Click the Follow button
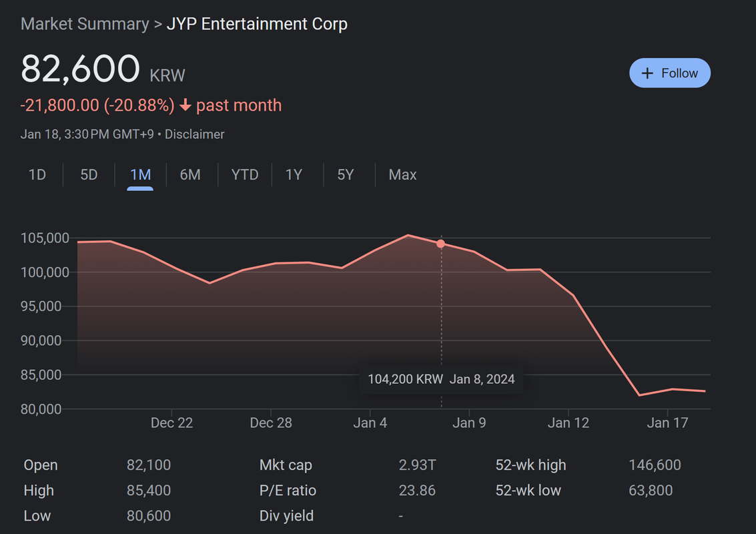Image resolution: width=756 pixels, height=534 pixels. coord(670,73)
